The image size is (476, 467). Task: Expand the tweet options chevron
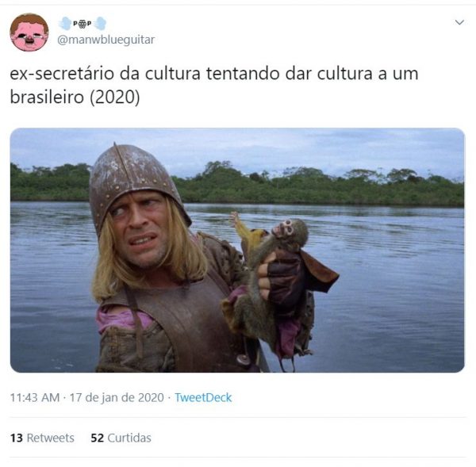tap(459, 22)
